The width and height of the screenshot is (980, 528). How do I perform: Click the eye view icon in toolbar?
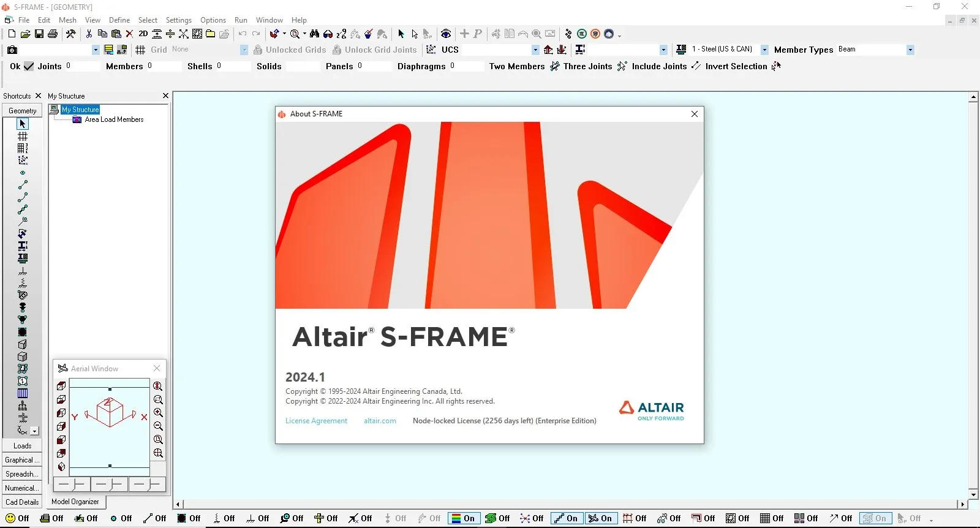tap(446, 34)
